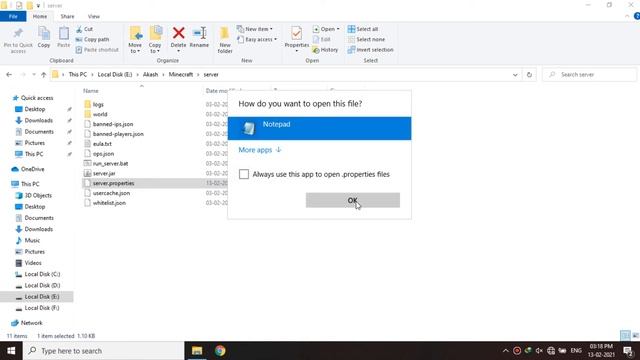The image size is (640, 360).
Task: Open File Explorer from the taskbar
Action: [x=197, y=351]
